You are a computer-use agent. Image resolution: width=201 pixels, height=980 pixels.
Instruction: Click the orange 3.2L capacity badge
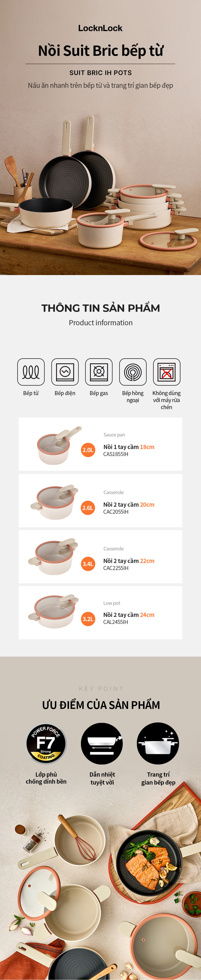[x=88, y=619]
